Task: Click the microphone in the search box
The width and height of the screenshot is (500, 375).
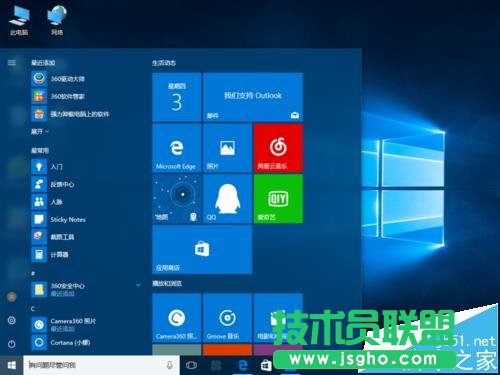Action: pos(170,365)
